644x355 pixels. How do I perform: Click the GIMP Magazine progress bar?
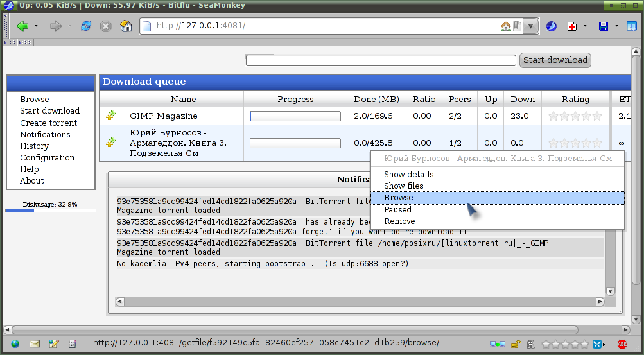point(295,116)
